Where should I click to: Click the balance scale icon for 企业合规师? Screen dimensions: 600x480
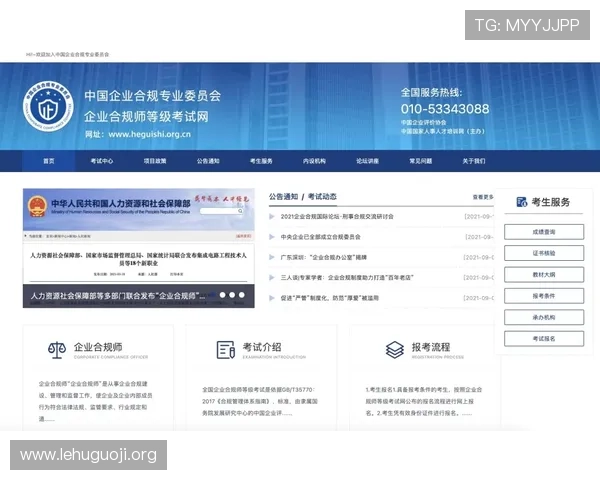click(57, 350)
